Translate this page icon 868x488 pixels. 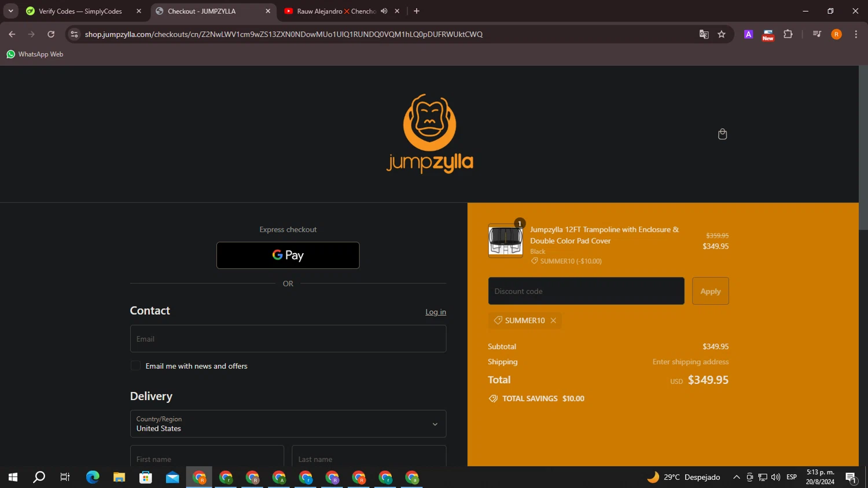pos(704,34)
